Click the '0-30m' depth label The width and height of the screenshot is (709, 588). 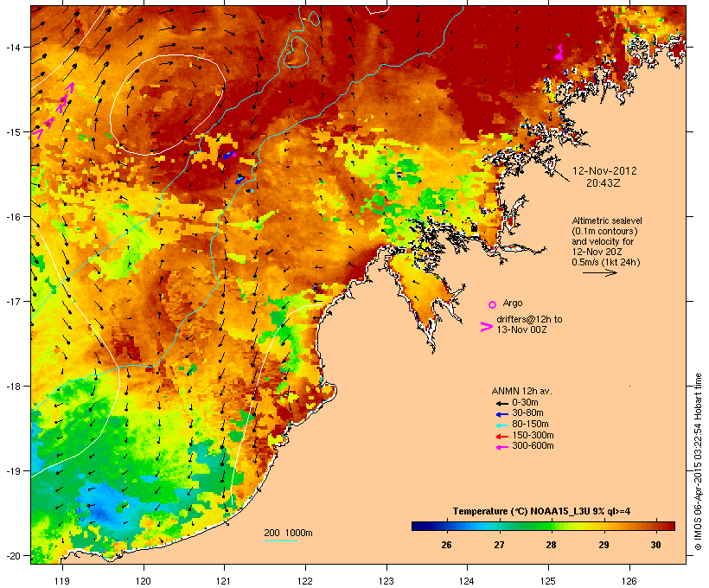[525, 403]
